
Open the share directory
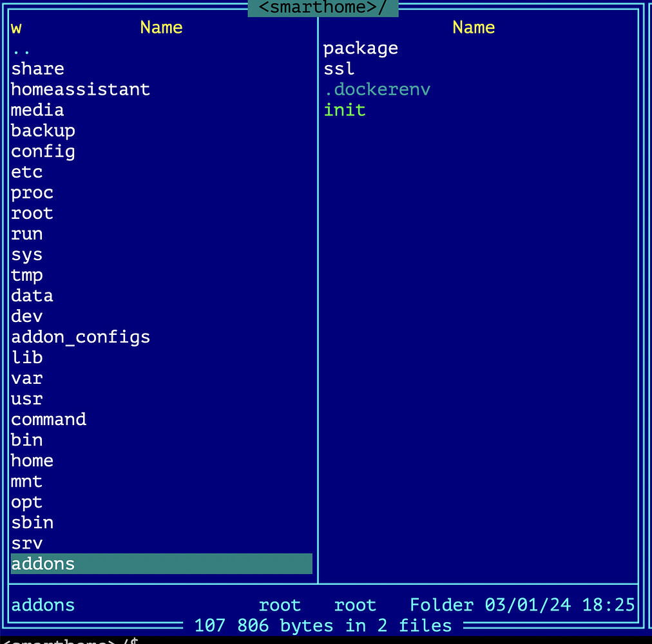(x=37, y=68)
